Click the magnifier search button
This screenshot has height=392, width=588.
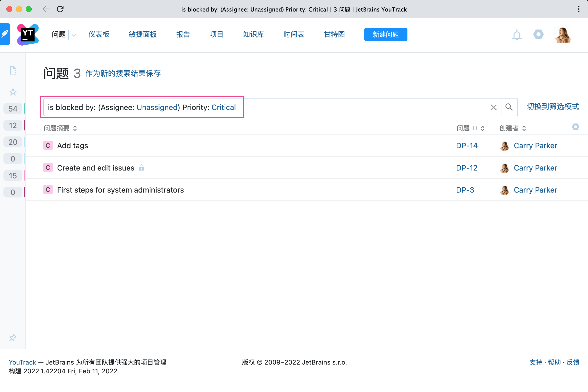509,107
